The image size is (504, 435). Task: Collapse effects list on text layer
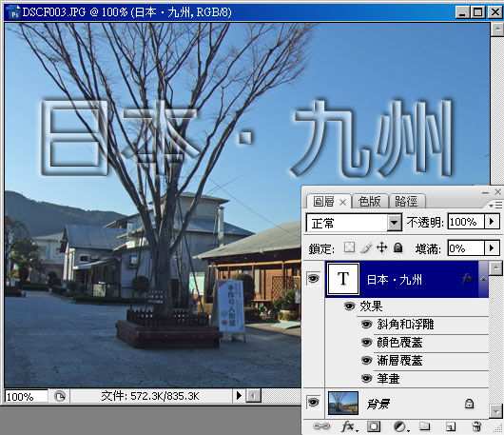coord(483,279)
